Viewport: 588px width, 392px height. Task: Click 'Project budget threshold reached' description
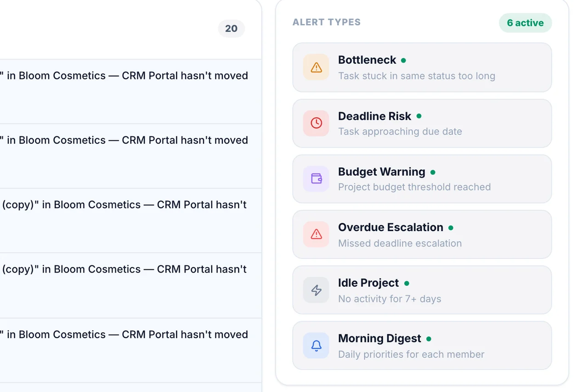414,187
